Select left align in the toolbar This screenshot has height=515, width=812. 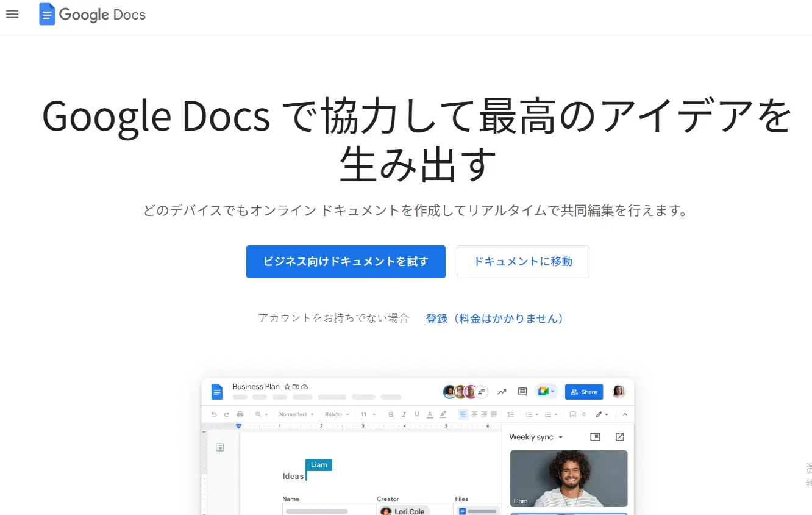tap(463, 414)
